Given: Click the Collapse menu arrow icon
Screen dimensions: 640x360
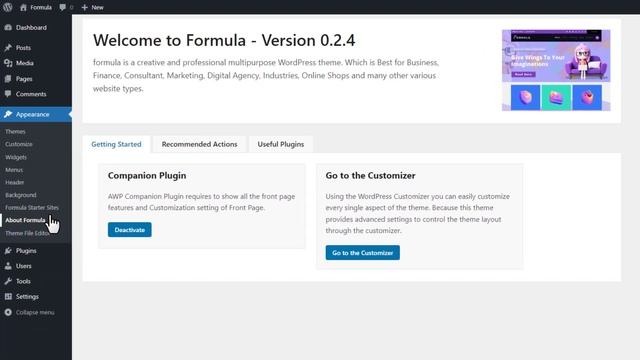Looking at the screenshot, I should [8, 312].
